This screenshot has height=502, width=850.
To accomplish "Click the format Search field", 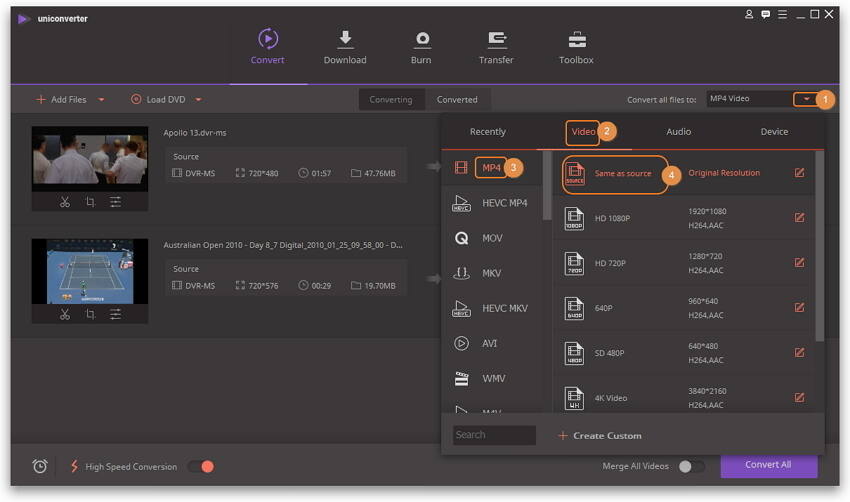I will (x=494, y=435).
